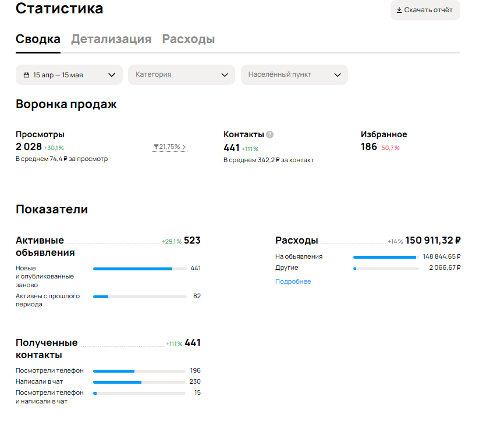Click the help icon next to Контакты
This screenshot has width=504, height=443.
pos(269,134)
